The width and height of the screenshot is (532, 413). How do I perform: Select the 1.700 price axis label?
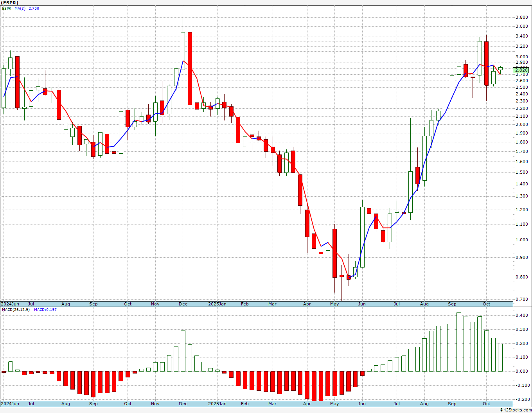522,151
